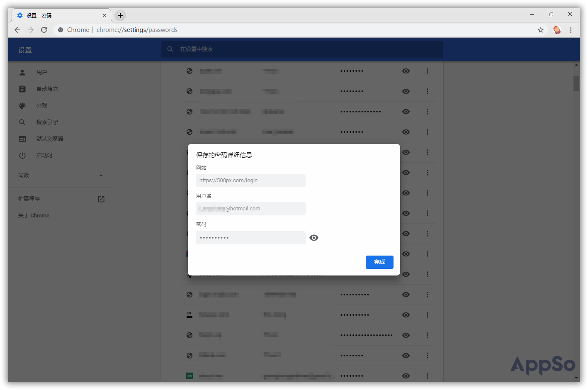
Task: Bookmark this page with the star icon
Action: click(541, 30)
